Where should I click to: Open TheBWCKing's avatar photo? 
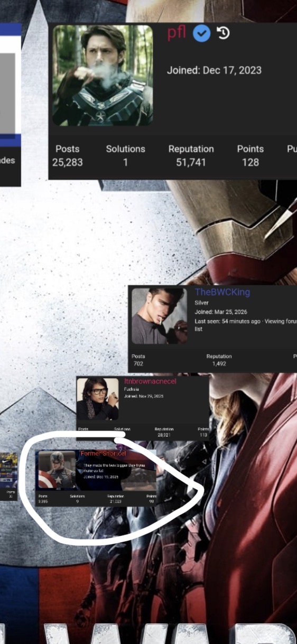[159, 316]
